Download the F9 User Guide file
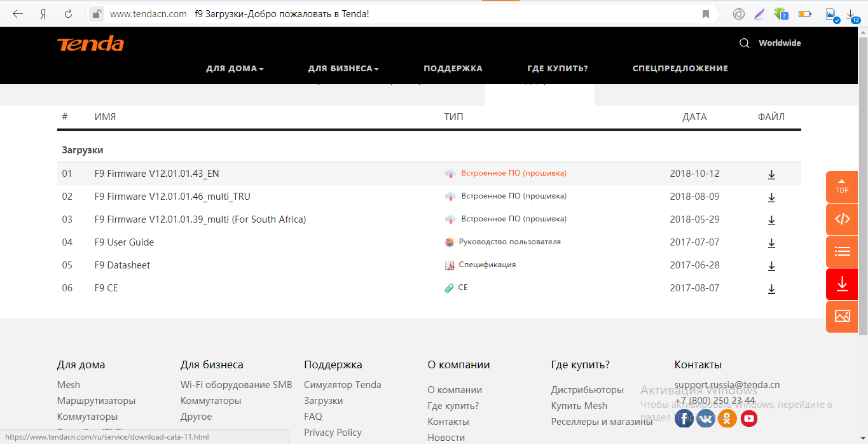The height and width of the screenshot is (444, 868). pos(771,243)
